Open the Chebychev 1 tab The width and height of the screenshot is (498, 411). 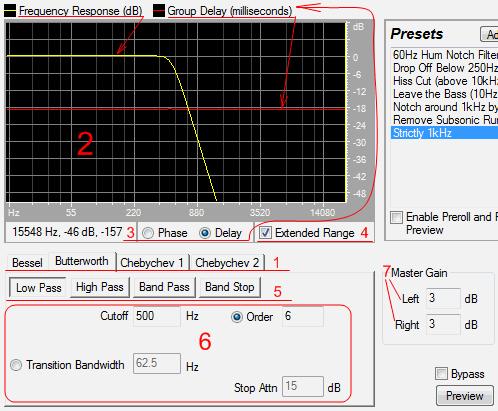pyautogui.click(x=152, y=263)
